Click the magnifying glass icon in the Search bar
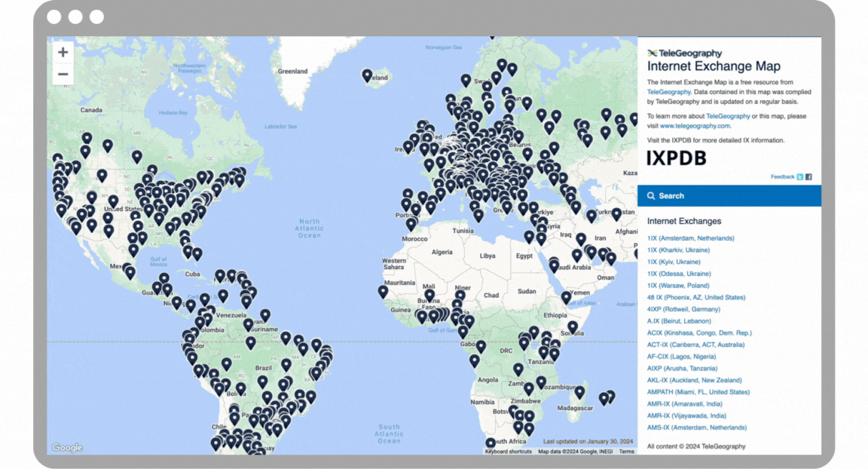 pyautogui.click(x=651, y=195)
